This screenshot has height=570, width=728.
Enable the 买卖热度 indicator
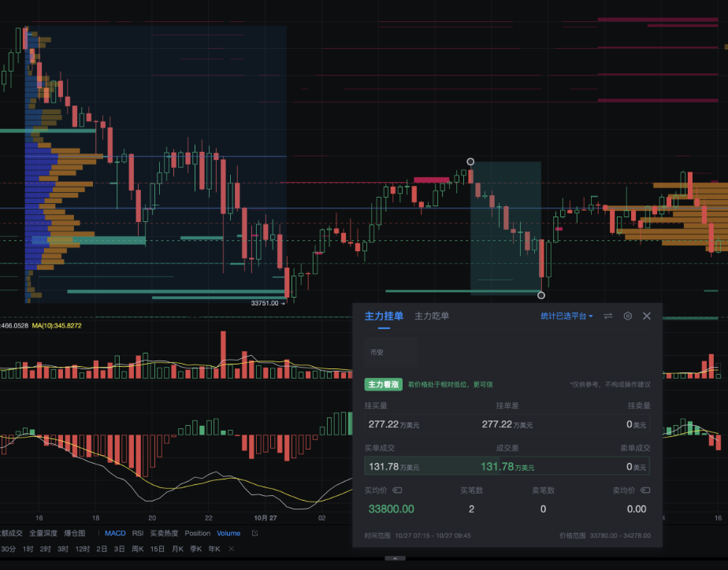coord(164,533)
